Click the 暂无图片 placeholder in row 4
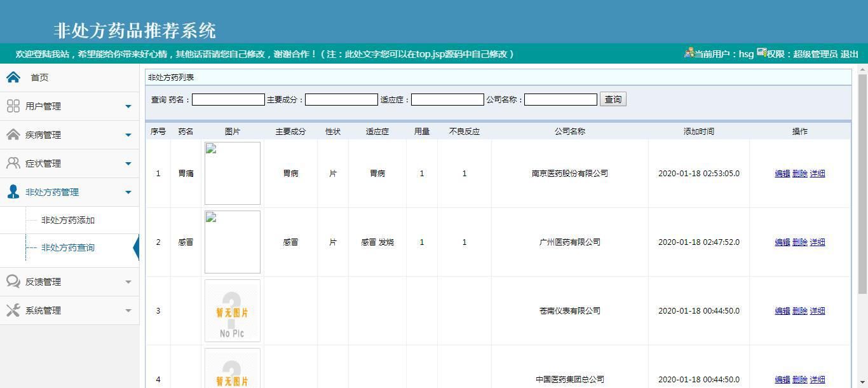Viewport: 868px width, 388px height. 233,368
